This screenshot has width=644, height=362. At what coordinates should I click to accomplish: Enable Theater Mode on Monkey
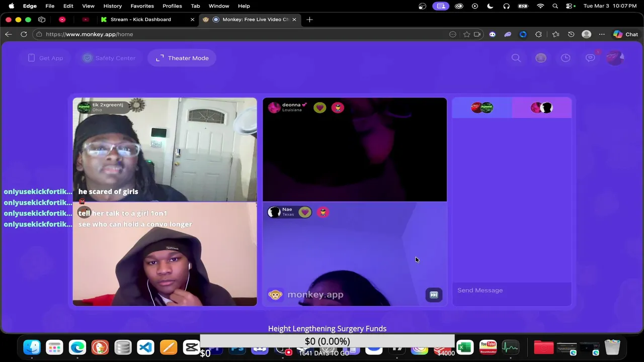[x=182, y=58]
